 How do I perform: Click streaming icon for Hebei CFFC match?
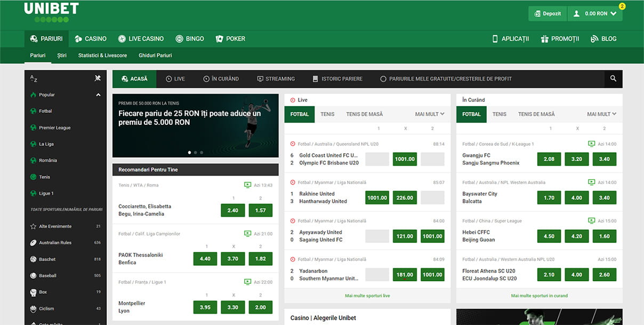591,220
